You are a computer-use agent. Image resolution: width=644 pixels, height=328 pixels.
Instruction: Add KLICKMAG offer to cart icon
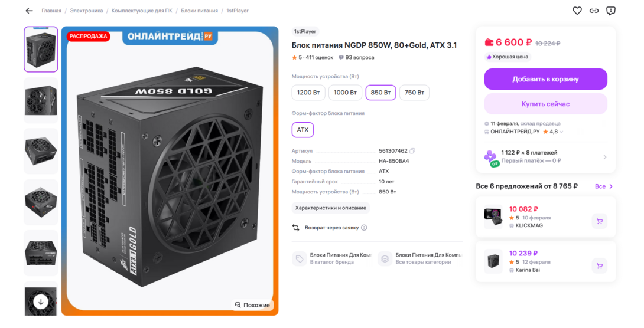pyautogui.click(x=600, y=221)
